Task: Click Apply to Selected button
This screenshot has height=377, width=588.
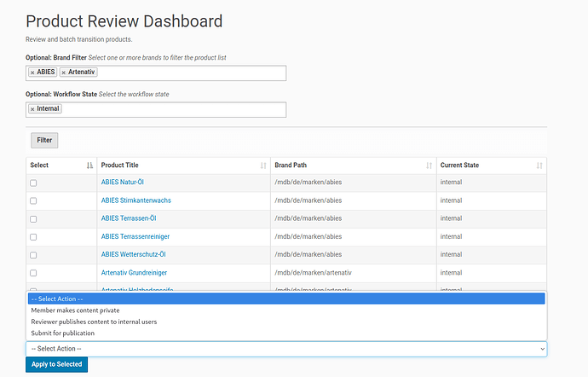Action: [x=56, y=364]
